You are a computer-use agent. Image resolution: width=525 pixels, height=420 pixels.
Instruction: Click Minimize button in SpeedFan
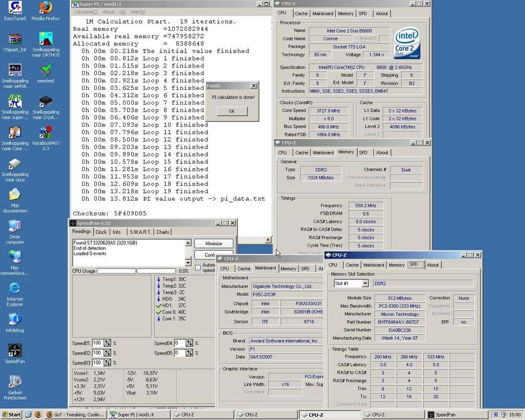click(x=214, y=244)
